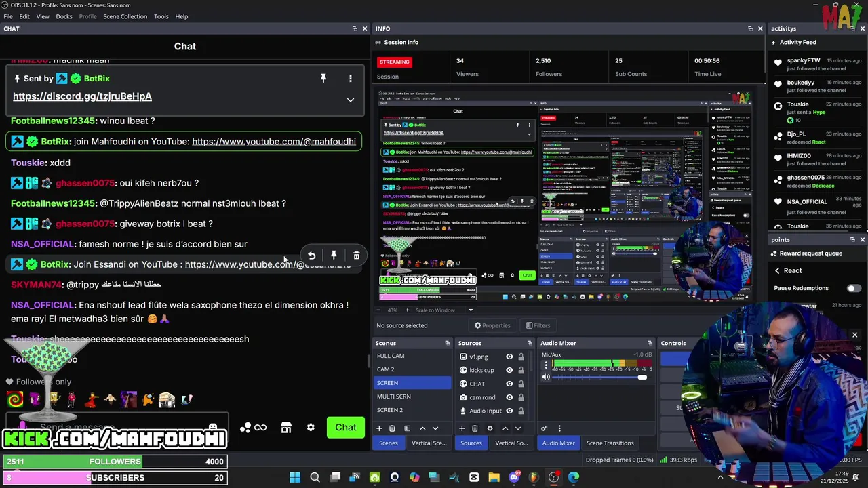The image size is (868, 488).
Task: Open the Edit menu
Action: tap(24, 16)
